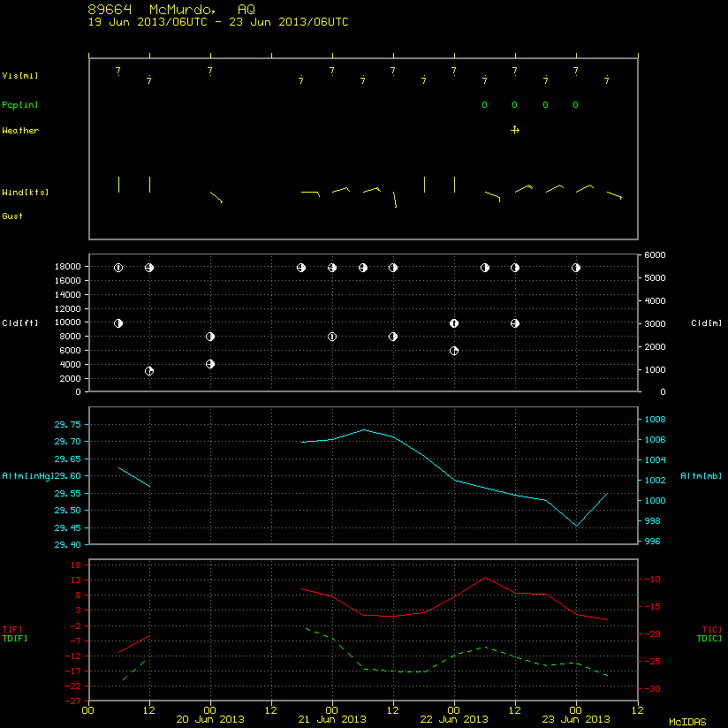This screenshot has width=728, height=728.
Task: Click the first 18000 ft cloud symbol
Action: [118, 268]
